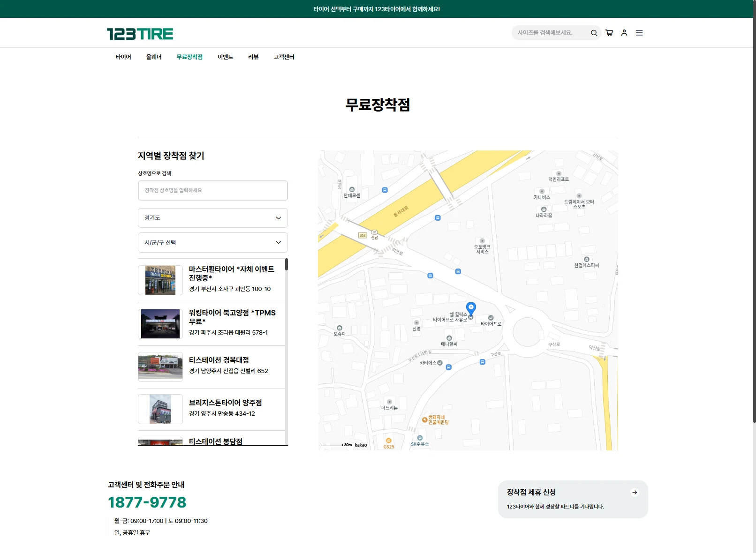The height and width of the screenshot is (553, 756).
Task: Select 티스테이션 경복대점 store listing
Action: click(212, 367)
